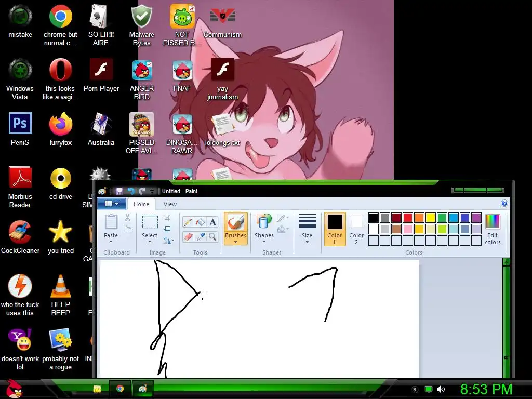Click the folder icon on the taskbar
The image size is (532, 399).
97,389
